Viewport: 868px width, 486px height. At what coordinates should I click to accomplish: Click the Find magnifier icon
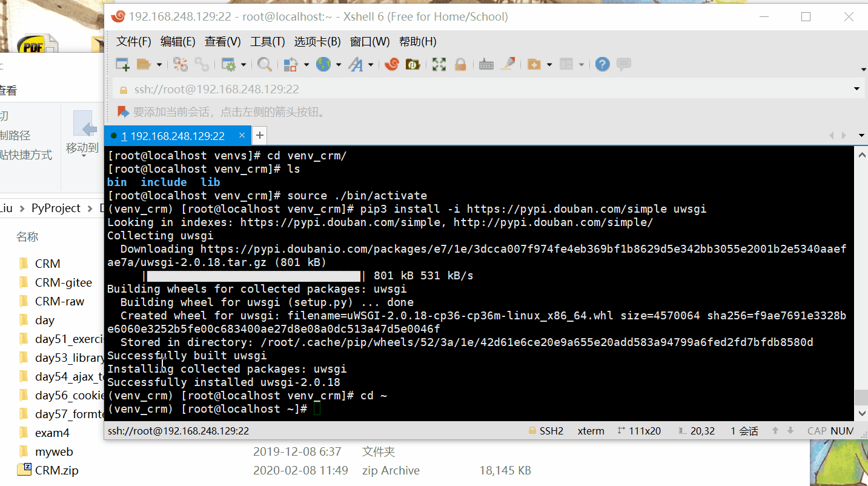[x=265, y=64]
